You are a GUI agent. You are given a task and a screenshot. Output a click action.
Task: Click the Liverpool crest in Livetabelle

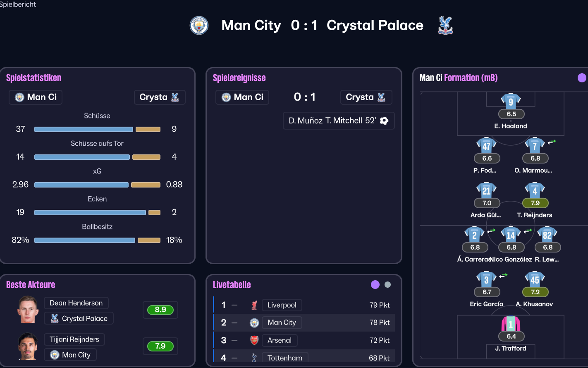[x=254, y=305]
